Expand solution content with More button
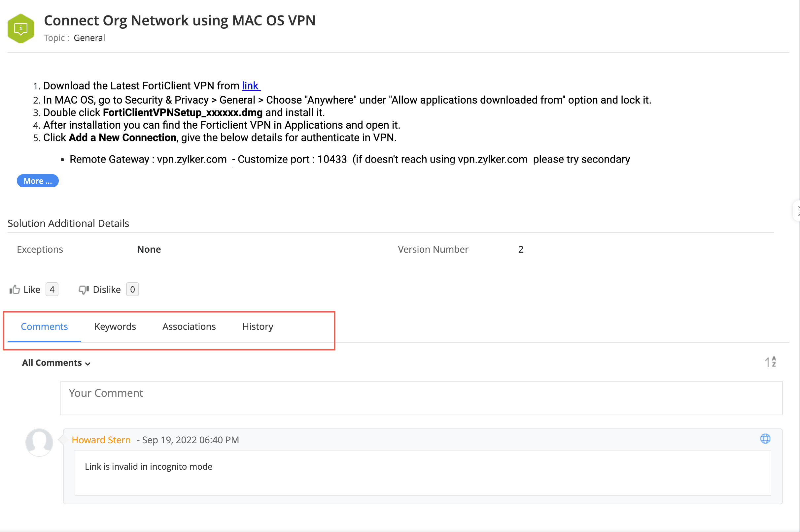This screenshot has height=532, width=800. 38,181
